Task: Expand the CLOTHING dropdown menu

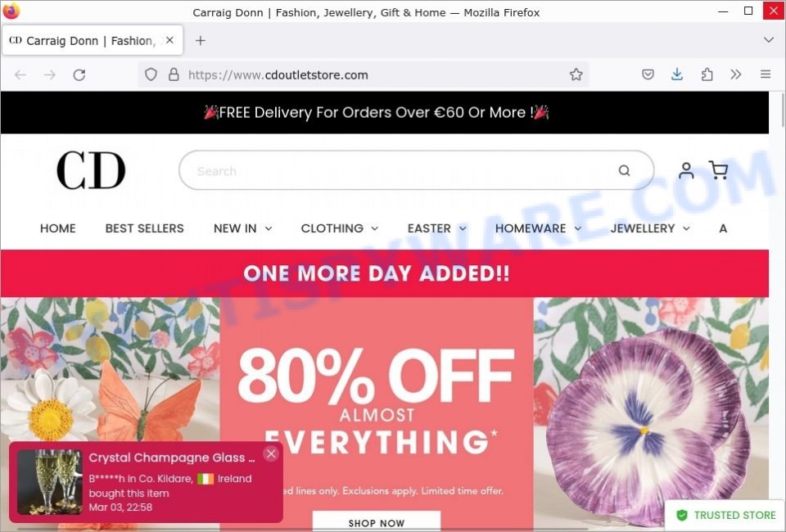Action: [x=339, y=228]
